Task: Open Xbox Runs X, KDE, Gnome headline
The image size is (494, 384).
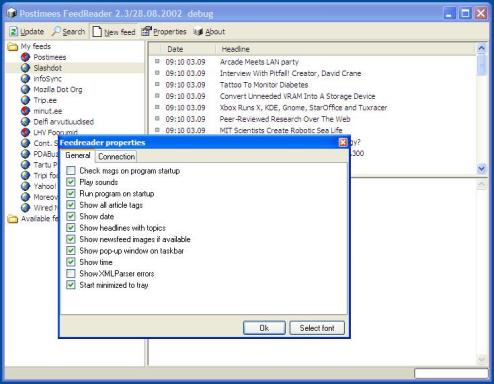Action: 303,108
